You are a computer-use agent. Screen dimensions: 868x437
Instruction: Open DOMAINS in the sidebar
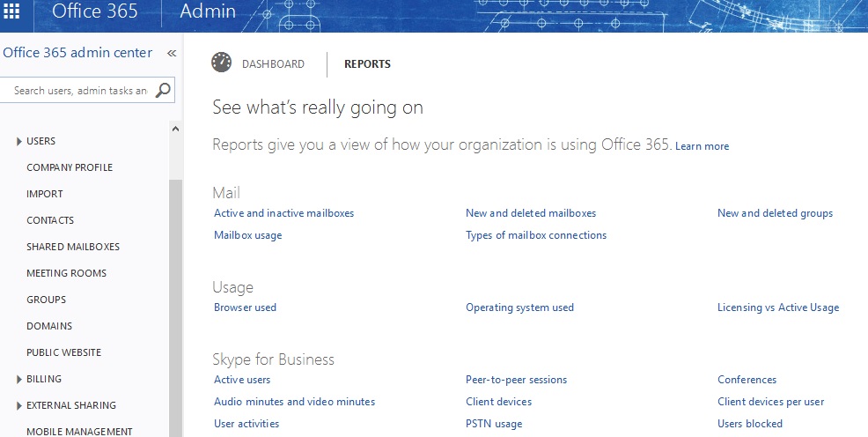point(49,326)
